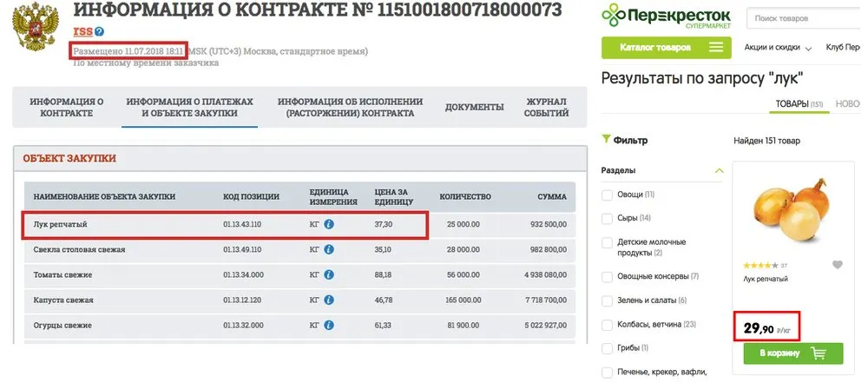Check the Овощи filter checkbox
This screenshot has height=383, width=868.
pyautogui.click(x=608, y=195)
